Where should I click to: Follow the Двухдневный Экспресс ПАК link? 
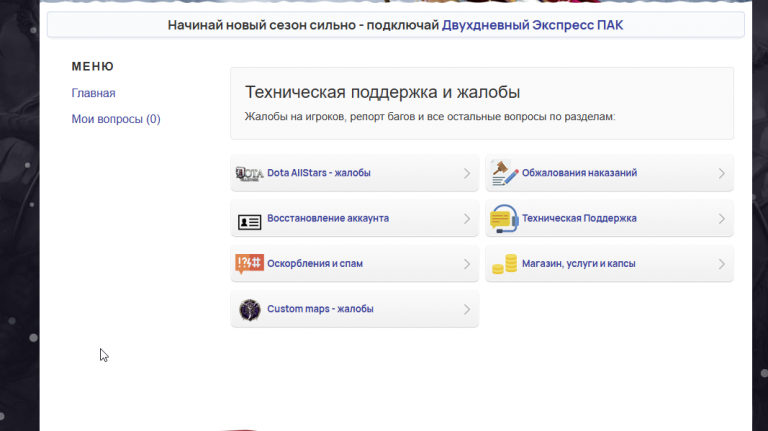(x=532, y=25)
